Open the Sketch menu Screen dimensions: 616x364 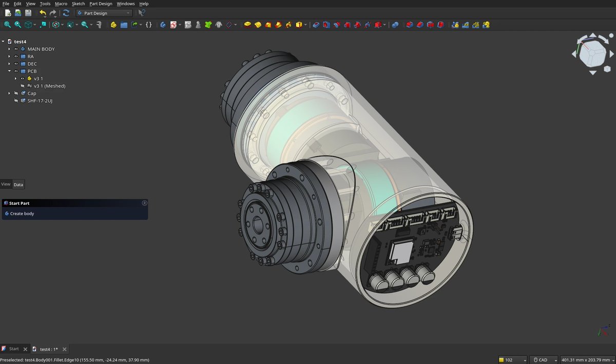(78, 4)
